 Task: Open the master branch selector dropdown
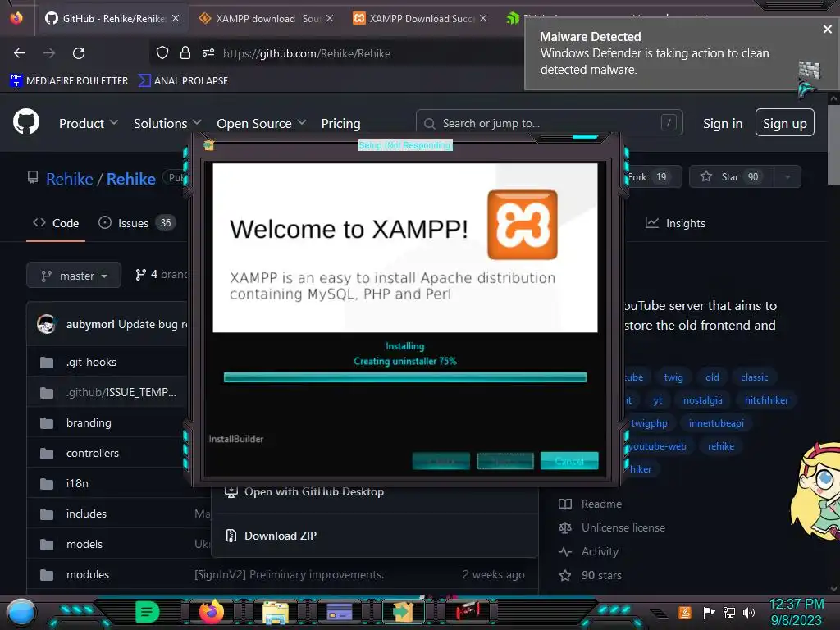click(x=74, y=276)
